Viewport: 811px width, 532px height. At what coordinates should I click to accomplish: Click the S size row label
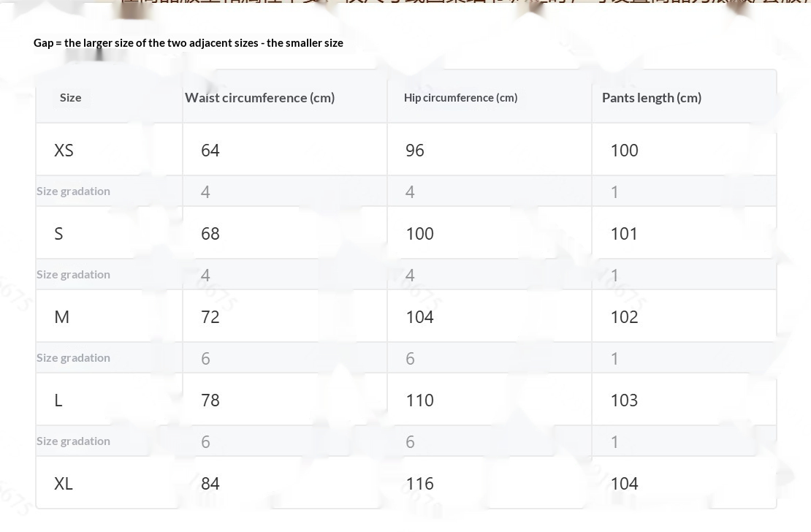pos(58,233)
